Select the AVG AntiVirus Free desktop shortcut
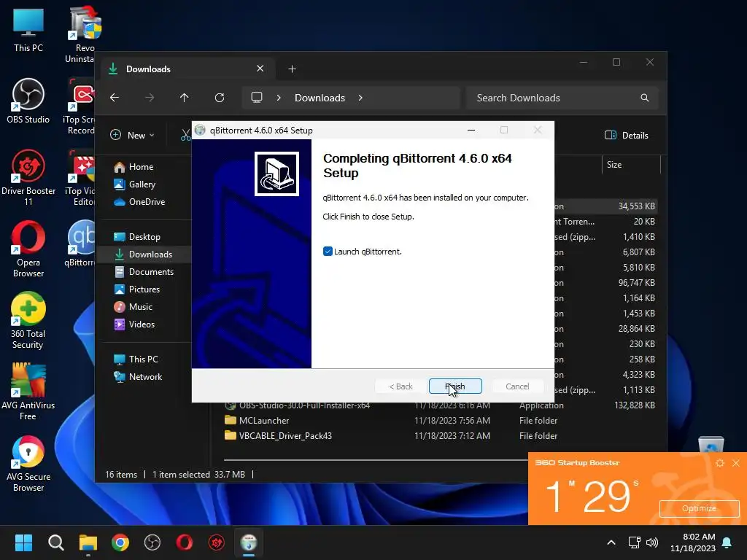This screenshot has width=747, height=560. pyautogui.click(x=28, y=392)
